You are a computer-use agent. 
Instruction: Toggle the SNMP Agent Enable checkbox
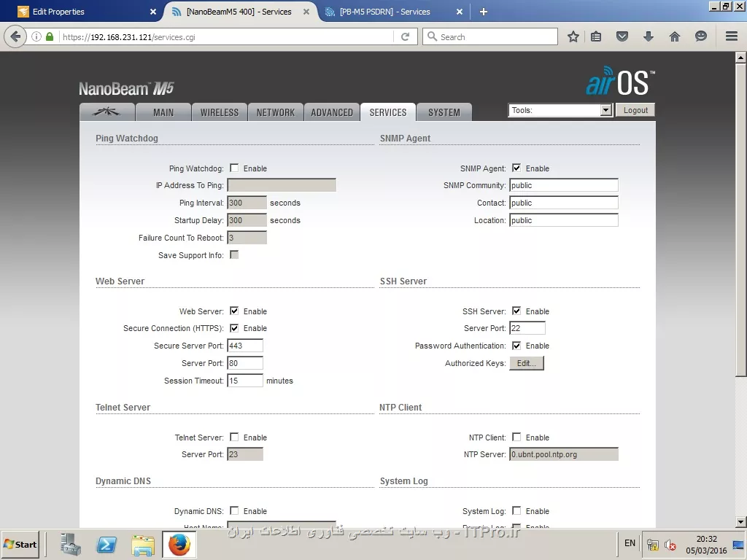pyautogui.click(x=516, y=168)
